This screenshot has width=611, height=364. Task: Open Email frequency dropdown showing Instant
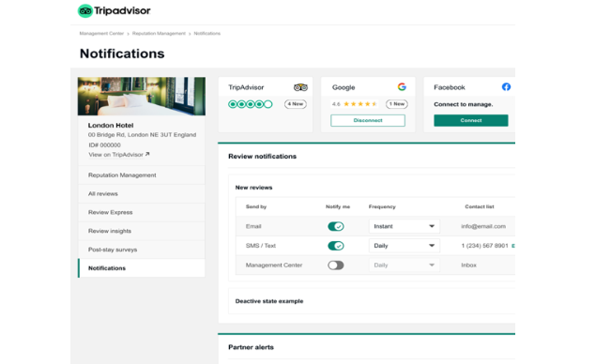coord(405,226)
